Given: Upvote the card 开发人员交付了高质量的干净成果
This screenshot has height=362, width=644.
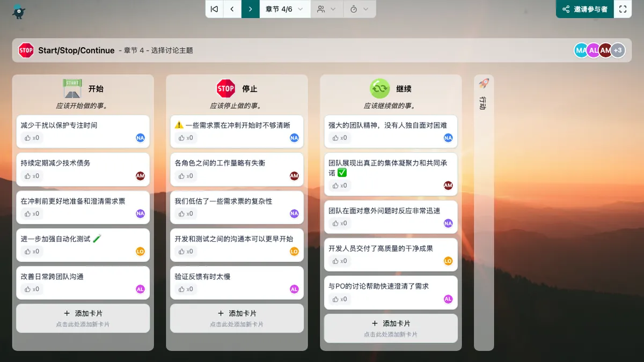Looking at the screenshot, I should 340,261.
